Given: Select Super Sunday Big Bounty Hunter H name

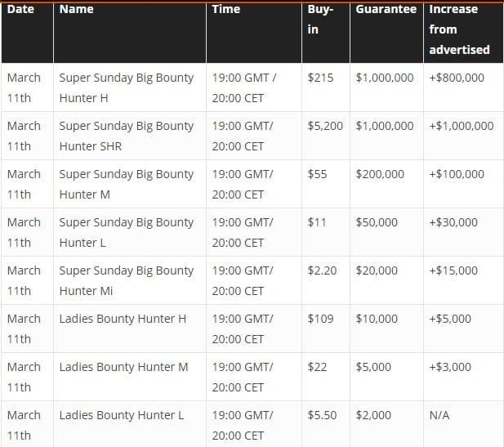Looking at the screenshot, I should point(127,87).
